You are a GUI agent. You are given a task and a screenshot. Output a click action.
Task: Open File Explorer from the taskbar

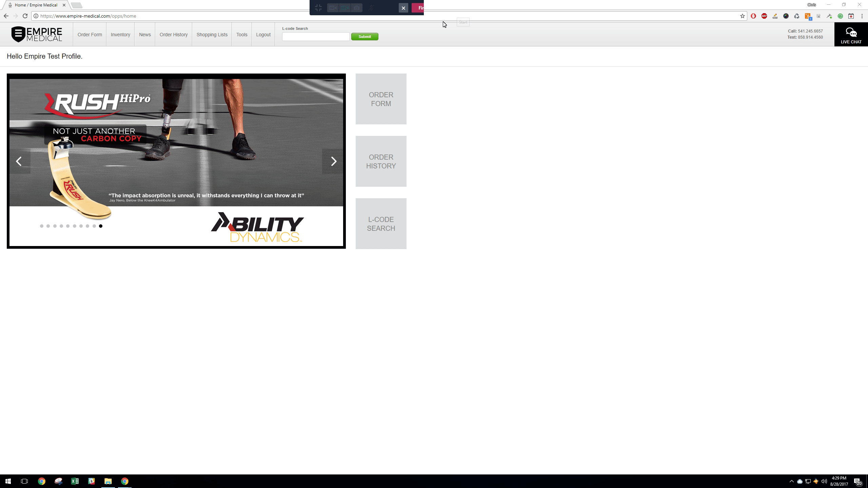(x=108, y=481)
